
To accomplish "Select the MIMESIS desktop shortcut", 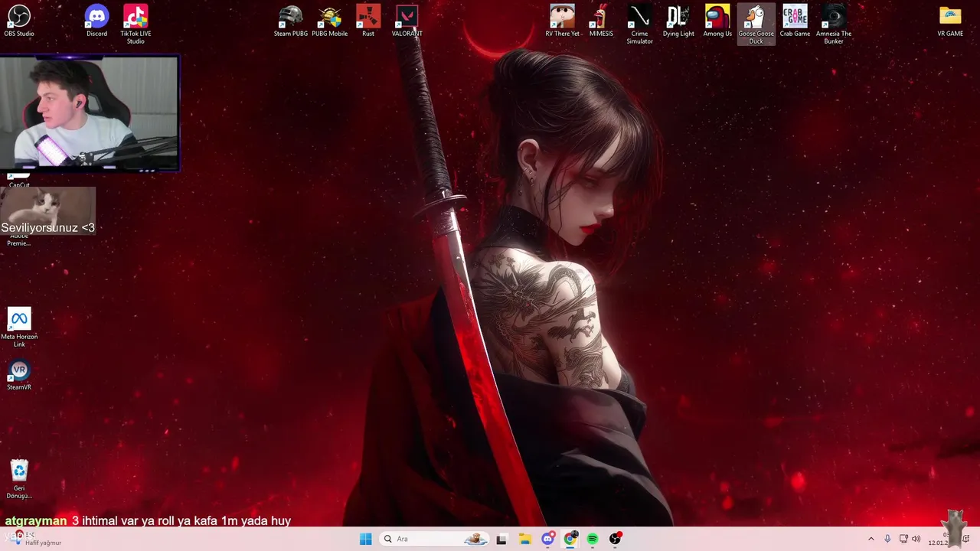I will [601, 21].
